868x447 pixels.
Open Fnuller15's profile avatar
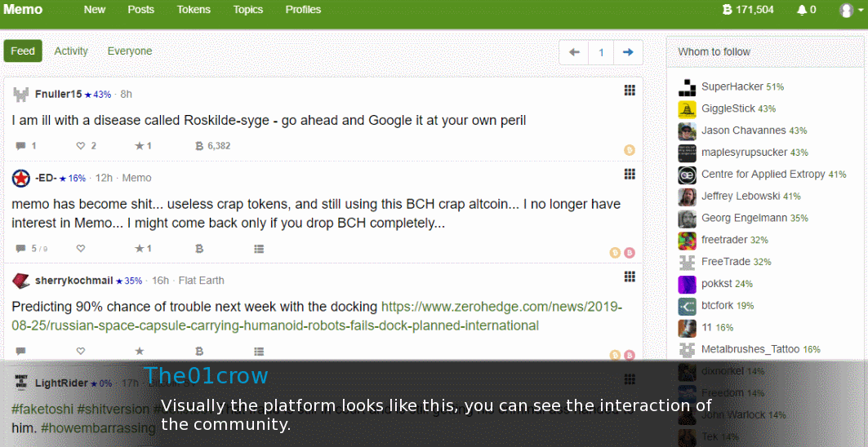(20, 95)
